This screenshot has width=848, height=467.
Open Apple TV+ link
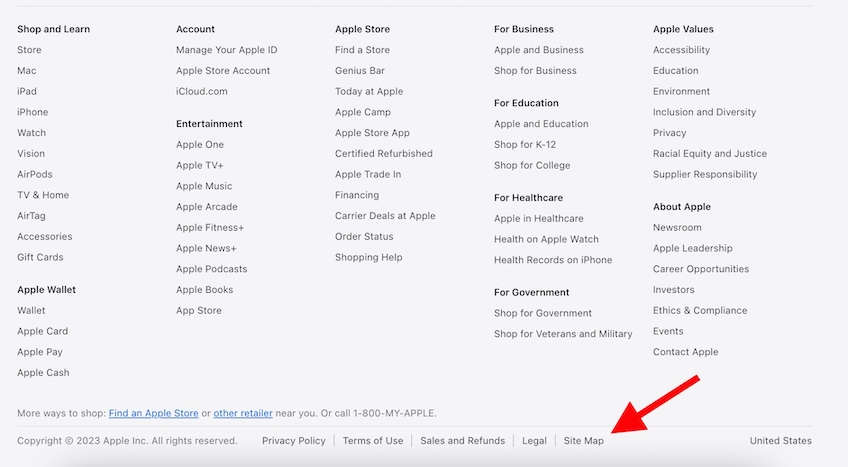[x=200, y=165]
